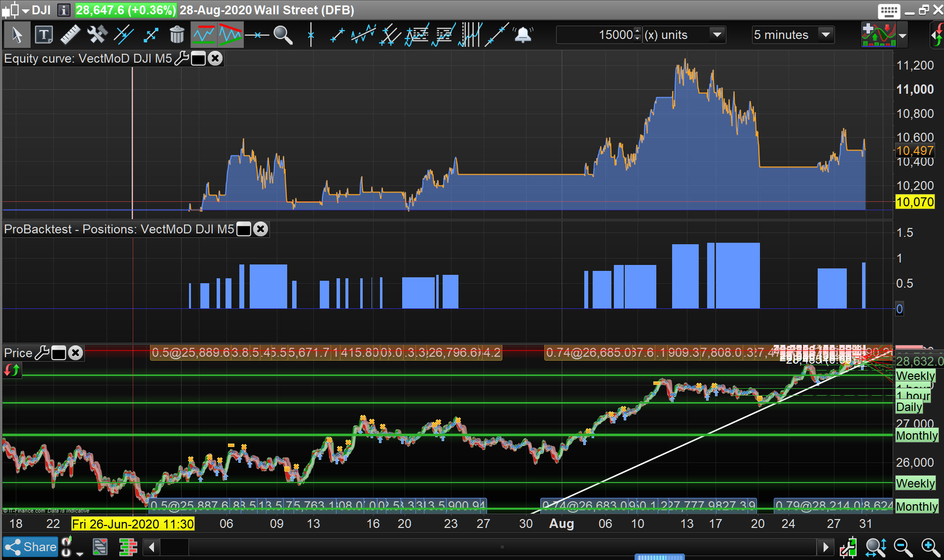The image size is (944, 560).
Task: Open Equity curve panel settings wrench
Action: pos(182,59)
